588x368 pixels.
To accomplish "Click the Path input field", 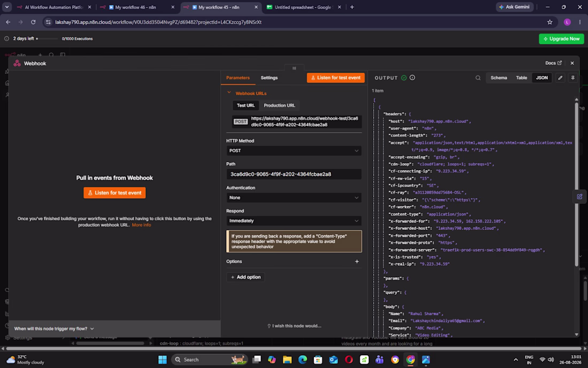I will (x=293, y=174).
